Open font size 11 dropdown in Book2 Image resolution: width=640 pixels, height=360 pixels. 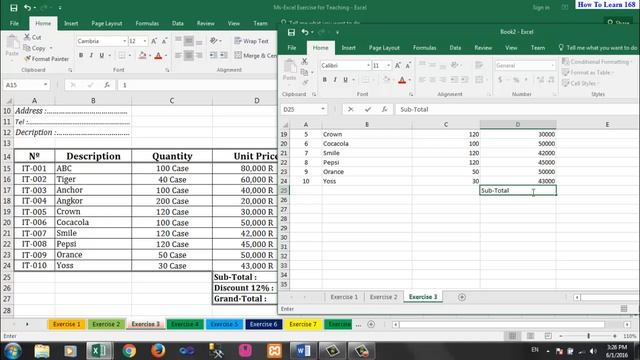tap(388, 65)
